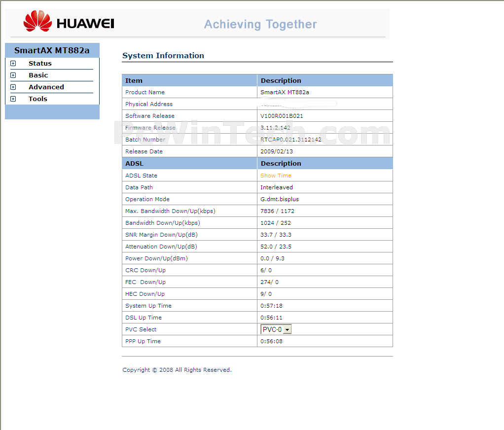Viewport: 504px width, 430px height.
Task: Click the Achieving Together slogan
Action: [261, 25]
